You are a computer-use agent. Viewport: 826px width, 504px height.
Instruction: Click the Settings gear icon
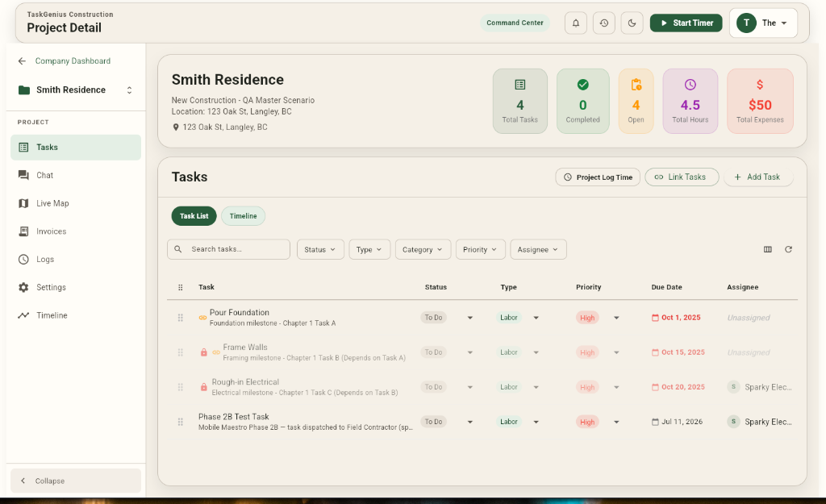pos(23,287)
